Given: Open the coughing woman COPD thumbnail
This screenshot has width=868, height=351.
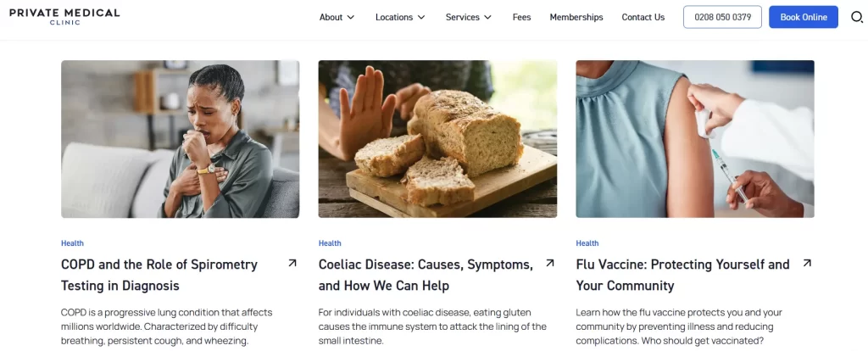Looking at the screenshot, I should (180, 139).
